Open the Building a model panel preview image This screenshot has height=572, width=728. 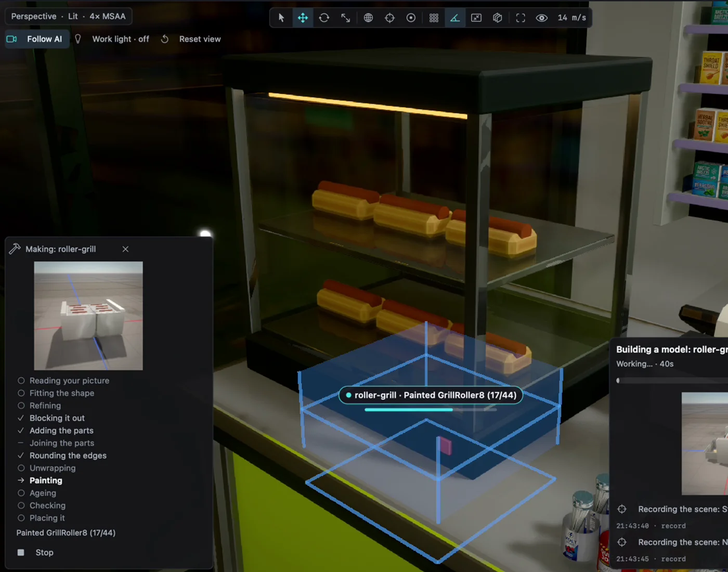pos(705,444)
